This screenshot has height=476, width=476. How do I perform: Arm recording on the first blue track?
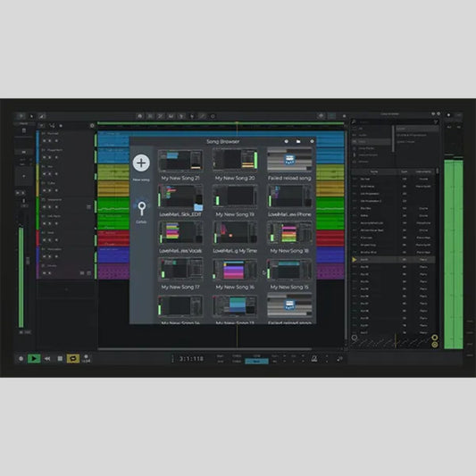56,141
